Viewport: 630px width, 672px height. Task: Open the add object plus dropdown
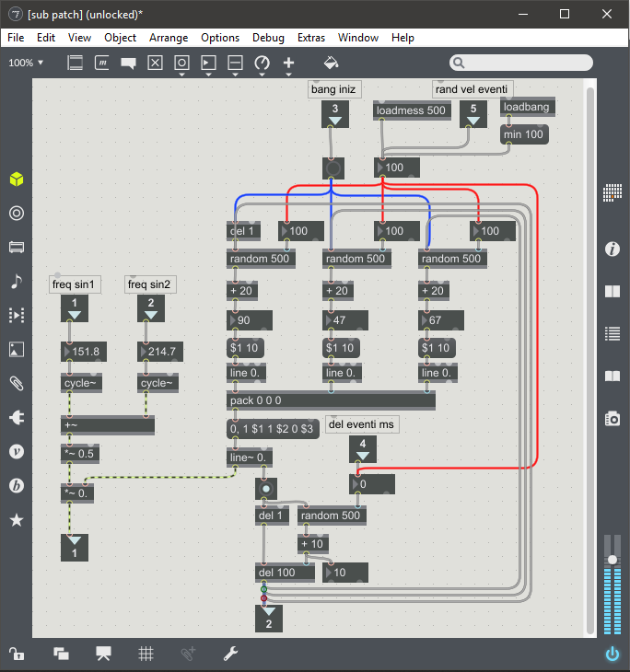coord(288,75)
